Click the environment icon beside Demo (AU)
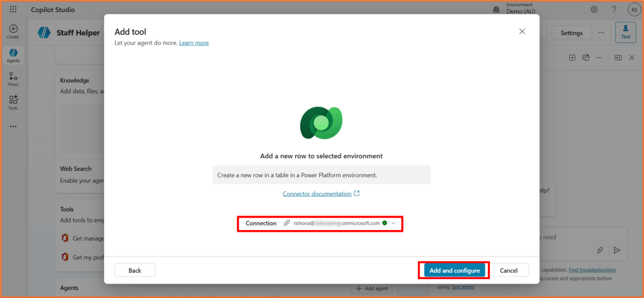 (x=496, y=9)
